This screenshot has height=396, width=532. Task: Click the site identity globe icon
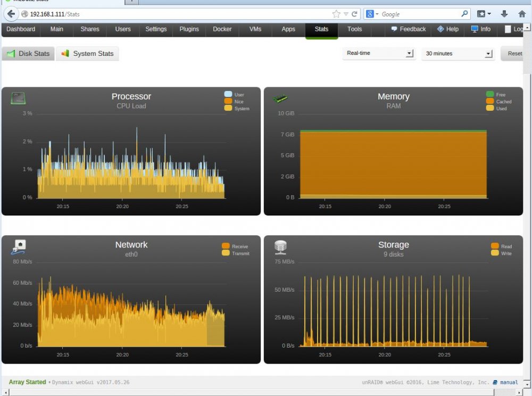pos(24,14)
